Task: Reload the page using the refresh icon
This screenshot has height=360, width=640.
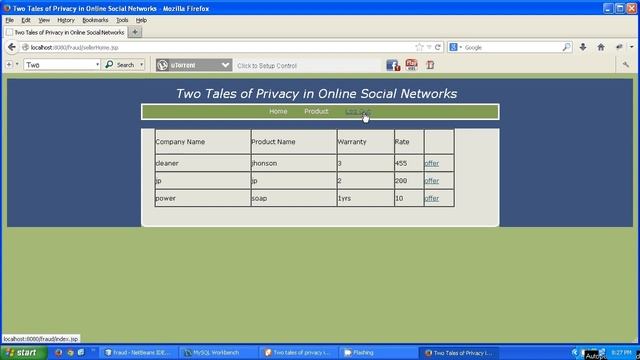Action: [438, 47]
